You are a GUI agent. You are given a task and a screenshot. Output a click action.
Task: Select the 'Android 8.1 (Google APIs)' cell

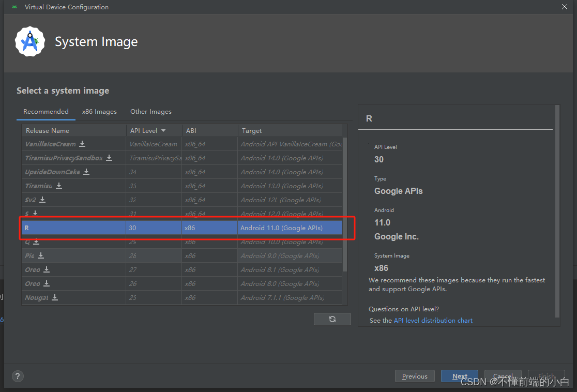pyautogui.click(x=290, y=269)
